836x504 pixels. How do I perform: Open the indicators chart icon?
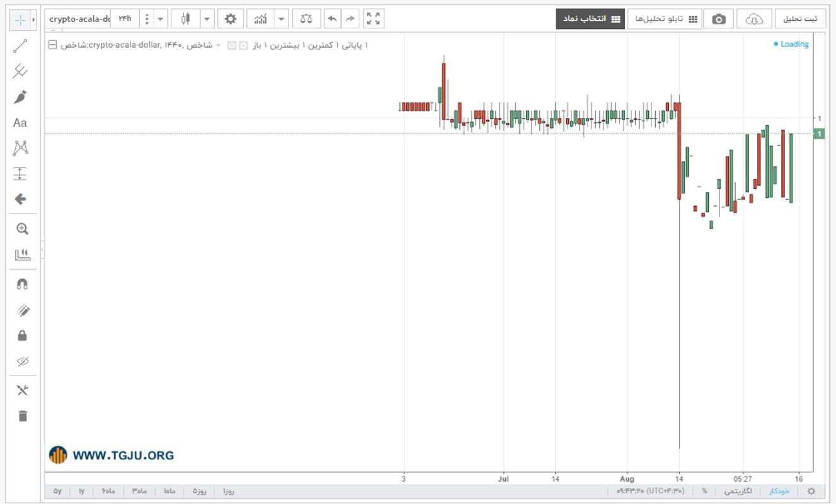tap(261, 19)
